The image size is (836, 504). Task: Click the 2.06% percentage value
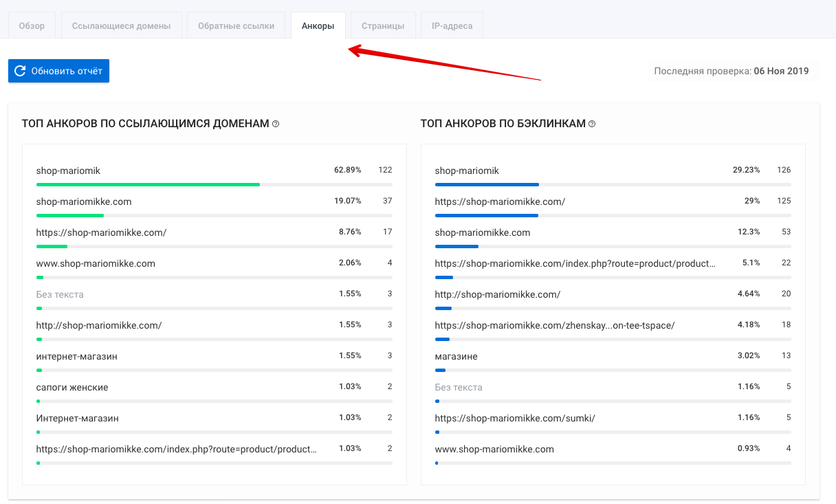[350, 263]
